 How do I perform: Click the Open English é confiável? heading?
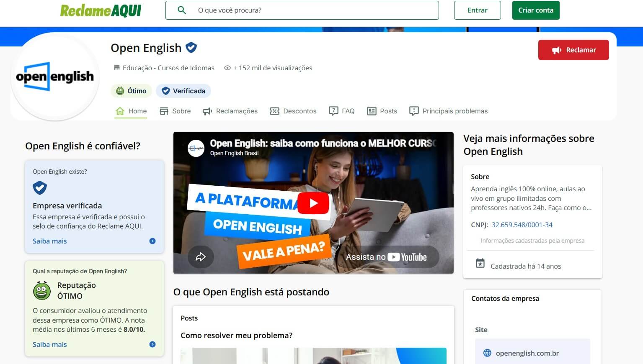[83, 146]
